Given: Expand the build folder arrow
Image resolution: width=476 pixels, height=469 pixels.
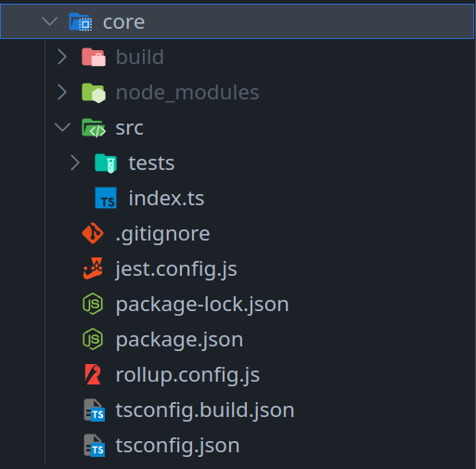Looking at the screenshot, I should click(x=62, y=57).
